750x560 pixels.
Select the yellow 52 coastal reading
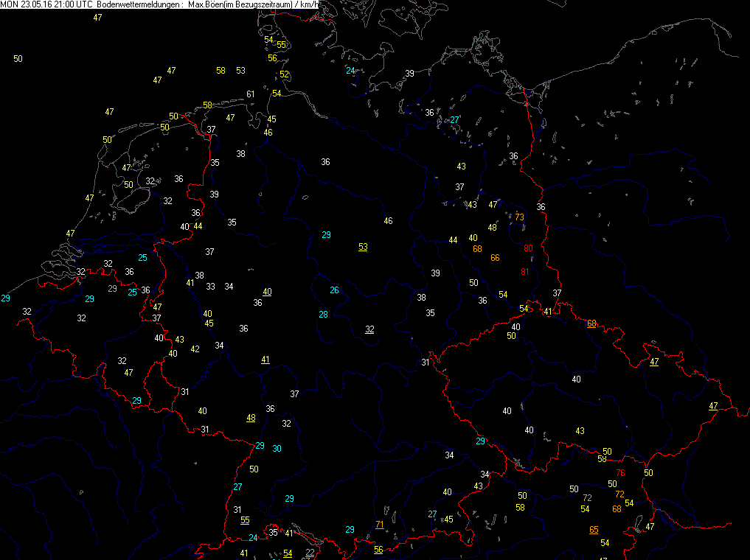[284, 74]
